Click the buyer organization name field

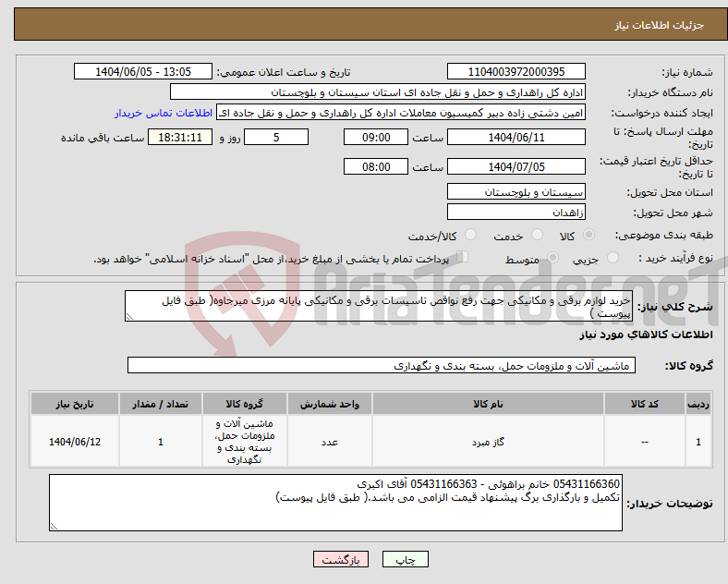coord(378,91)
